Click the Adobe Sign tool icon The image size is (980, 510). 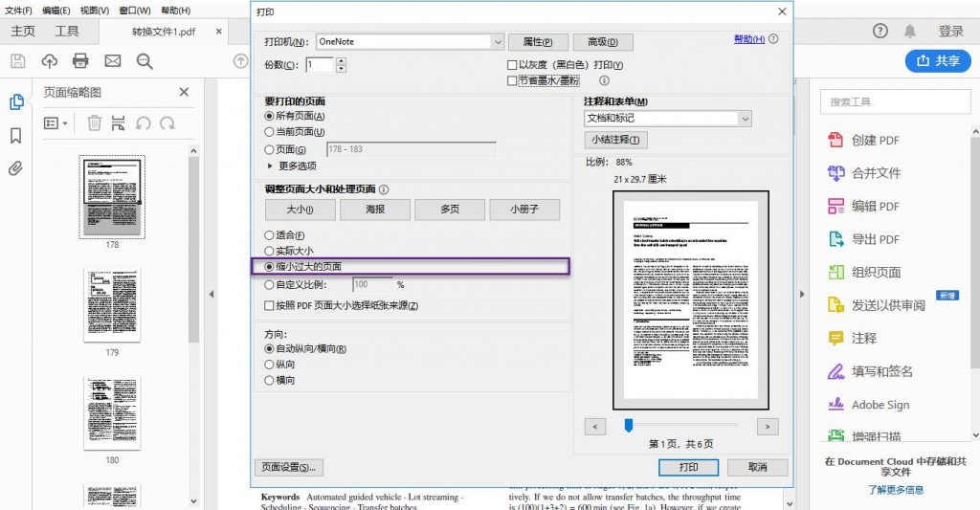click(x=835, y=405)
